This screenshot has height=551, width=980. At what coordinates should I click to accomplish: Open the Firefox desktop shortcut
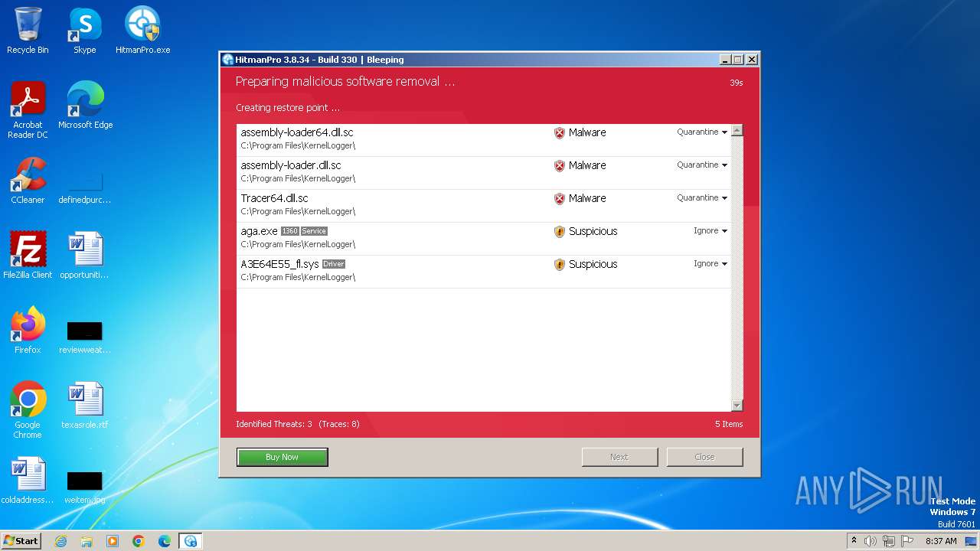[28, 330]
